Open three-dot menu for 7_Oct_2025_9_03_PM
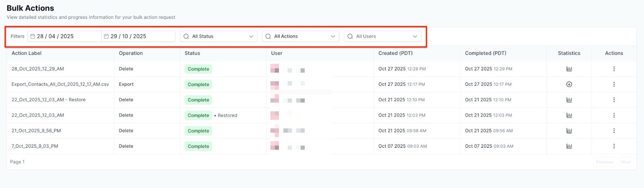This screenshot has width=644, height=188. 614,146
